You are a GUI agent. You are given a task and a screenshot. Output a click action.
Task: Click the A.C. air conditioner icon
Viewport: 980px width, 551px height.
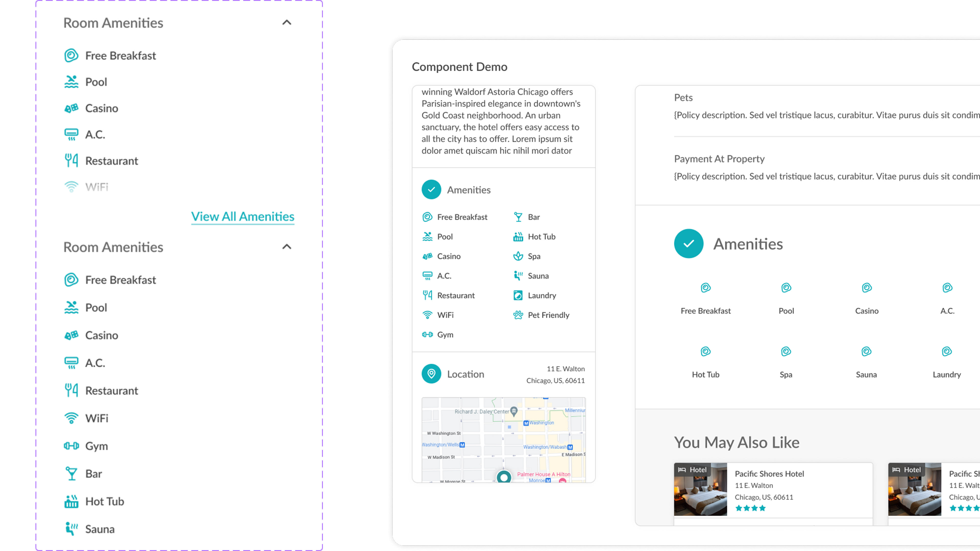point(428,275)
